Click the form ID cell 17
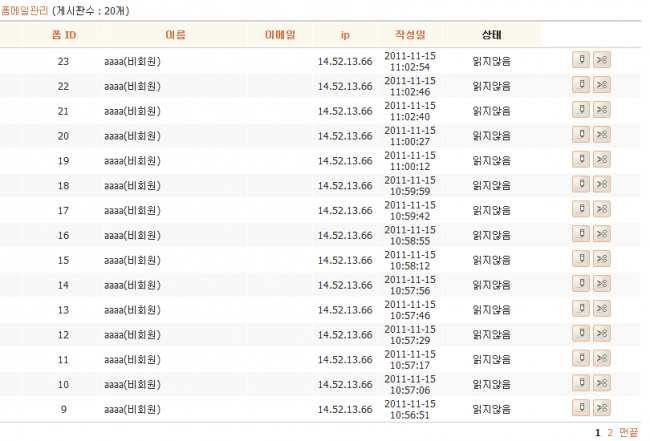The height and width of the screenshot is (441, 650). point(63,211)
